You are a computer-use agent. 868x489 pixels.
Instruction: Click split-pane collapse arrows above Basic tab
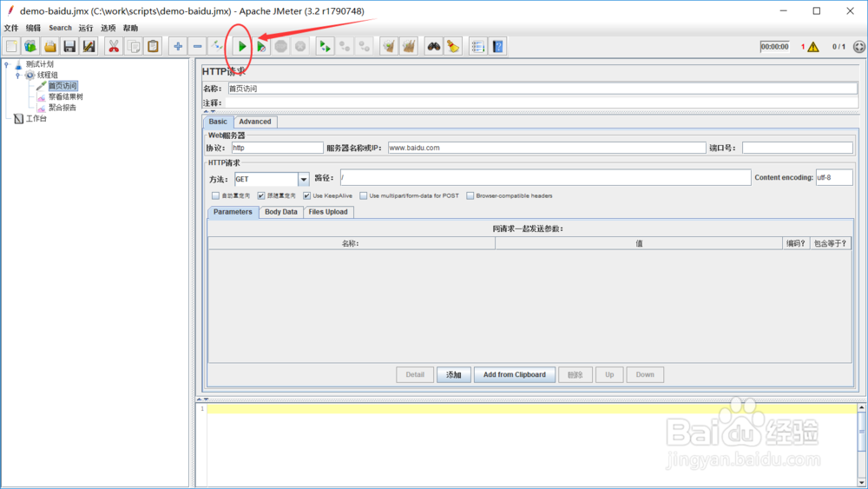[x=208, y=111]
